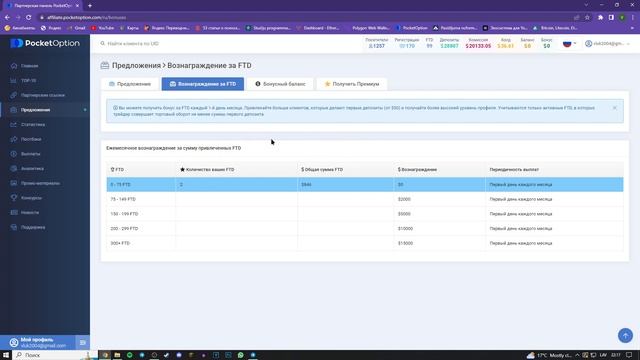Viewport: 640px width, 360px height.
Task: Select the 75 - 149 FTD row
Action: point(365,199)
